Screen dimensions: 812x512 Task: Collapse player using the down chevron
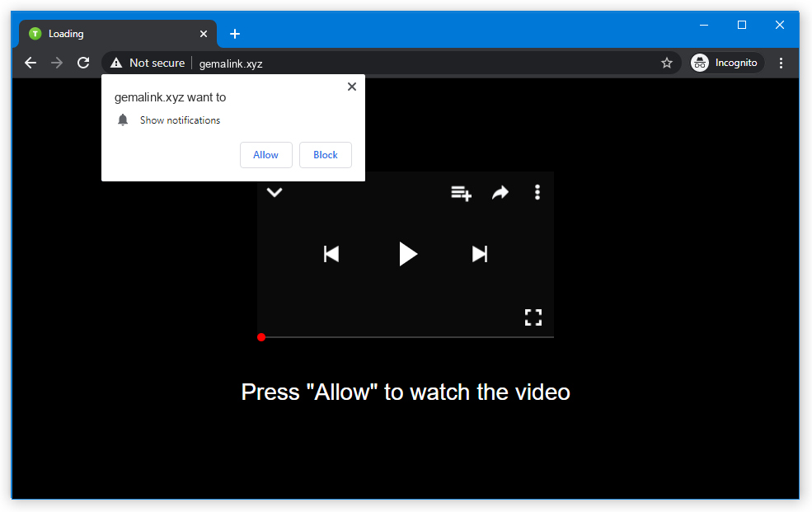(275, 192)
